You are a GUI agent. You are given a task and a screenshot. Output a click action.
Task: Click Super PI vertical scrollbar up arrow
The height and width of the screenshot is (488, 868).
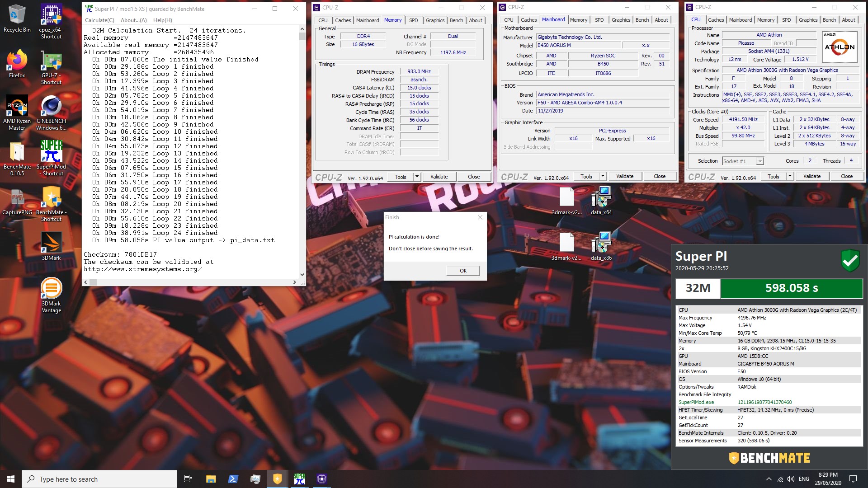pyautogui.click(x=302, y=29)
